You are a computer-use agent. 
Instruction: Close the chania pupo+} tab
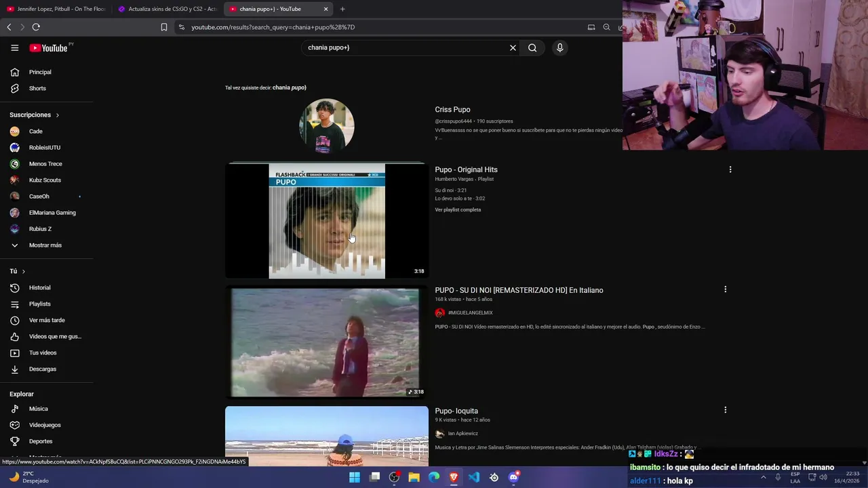(x=325, y=9)
